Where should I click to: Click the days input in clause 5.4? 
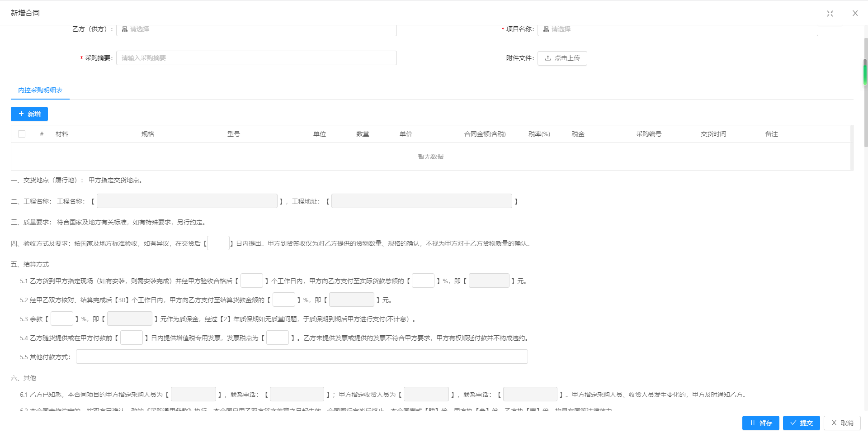click(x=132, y=338)
